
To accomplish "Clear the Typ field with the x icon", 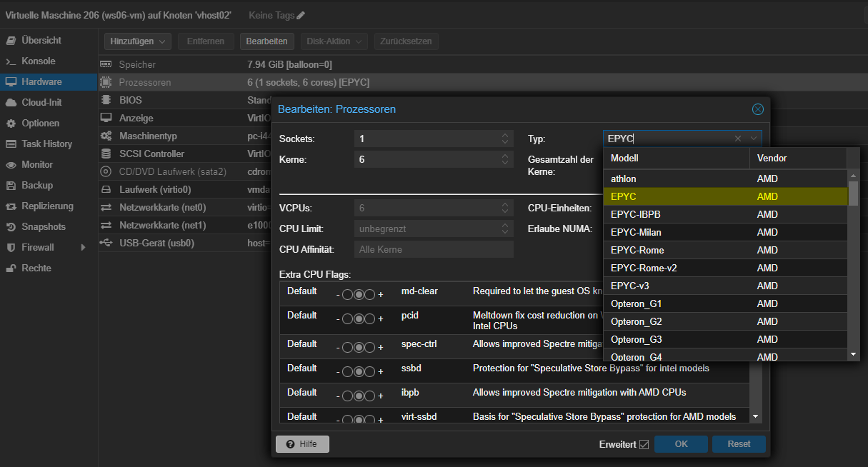I will point(738,139).
